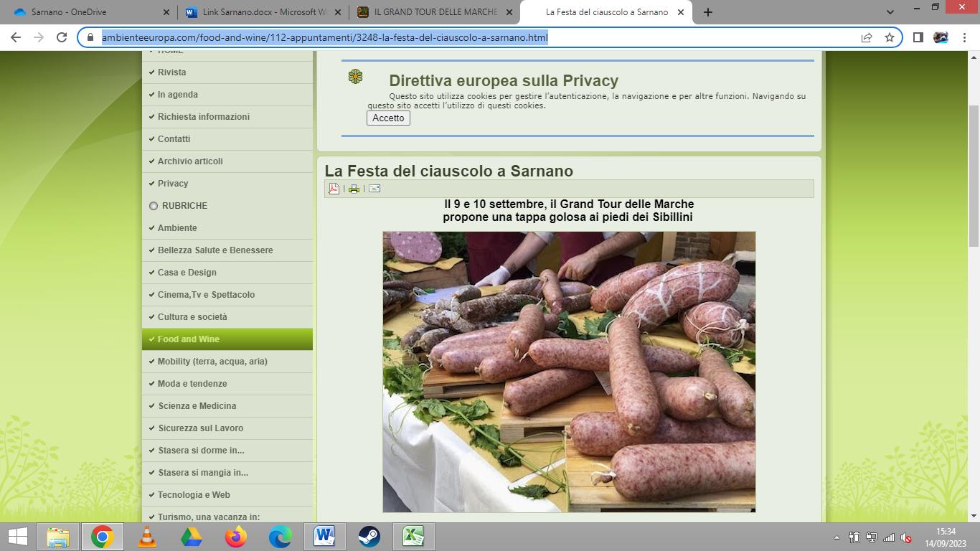The image size is (980, 551).
Task: Email the article via the envelope icon
Action: coord(374,189)
